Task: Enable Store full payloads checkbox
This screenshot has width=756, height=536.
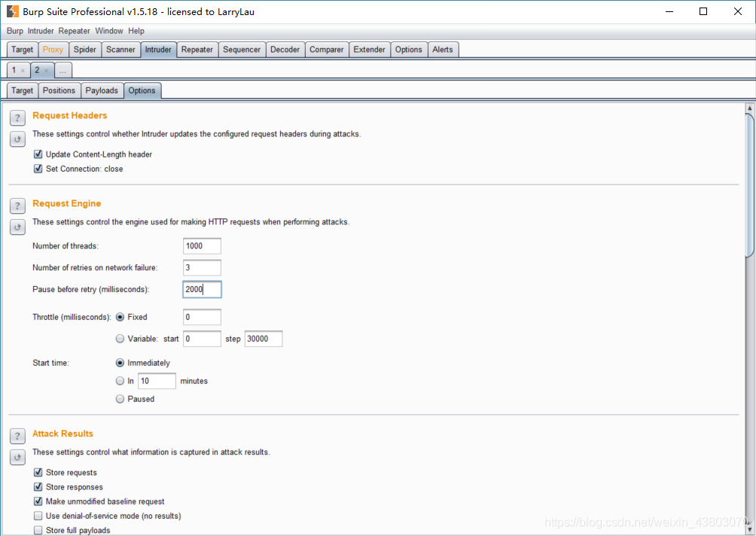Action: coord(38,530)
